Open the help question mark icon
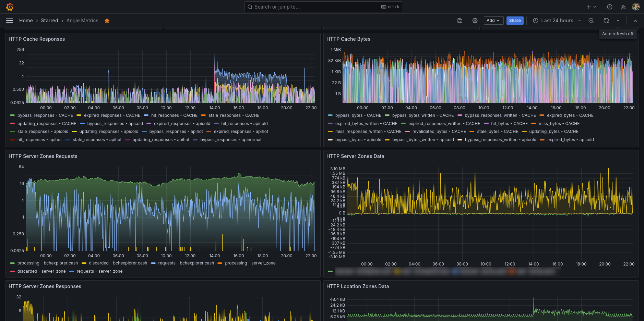The image size is (644, 321). pos(610,7)
